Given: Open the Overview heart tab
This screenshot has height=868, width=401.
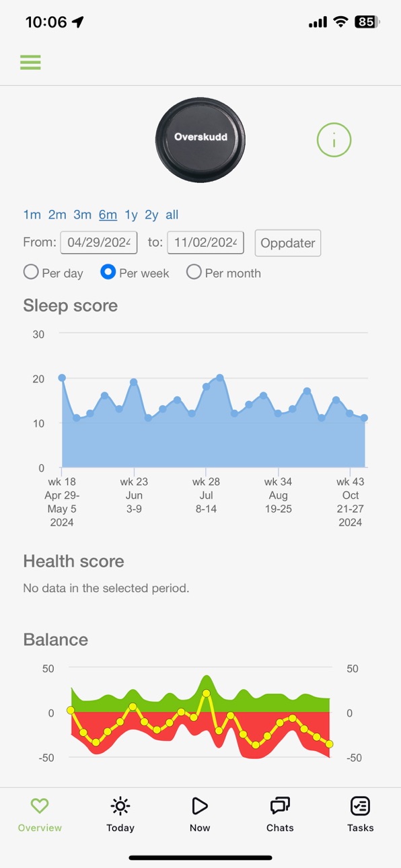Looking at the screenshot, I should coord(40,815).
